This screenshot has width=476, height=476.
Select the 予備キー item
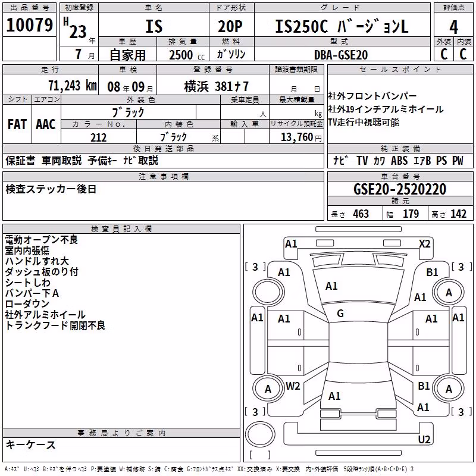102,161
